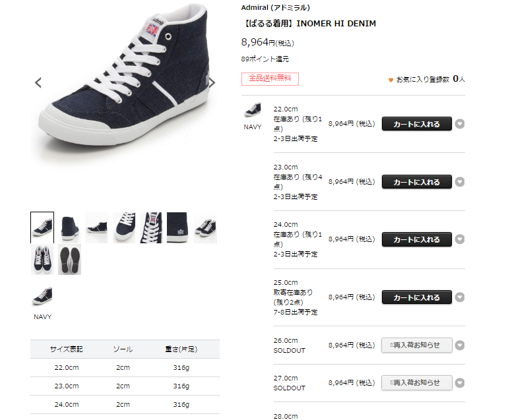
Task: Show next product image with right arrow
Action: point(212,82)
